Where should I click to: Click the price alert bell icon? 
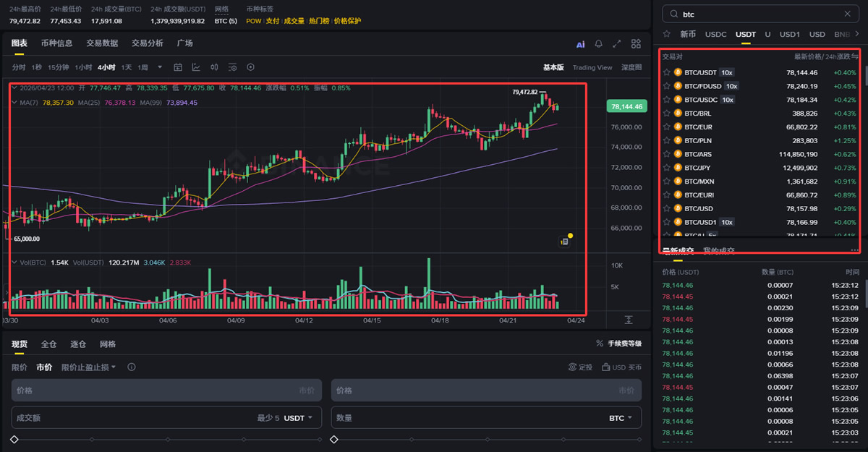pyautogui.click(x=599, y=44)
